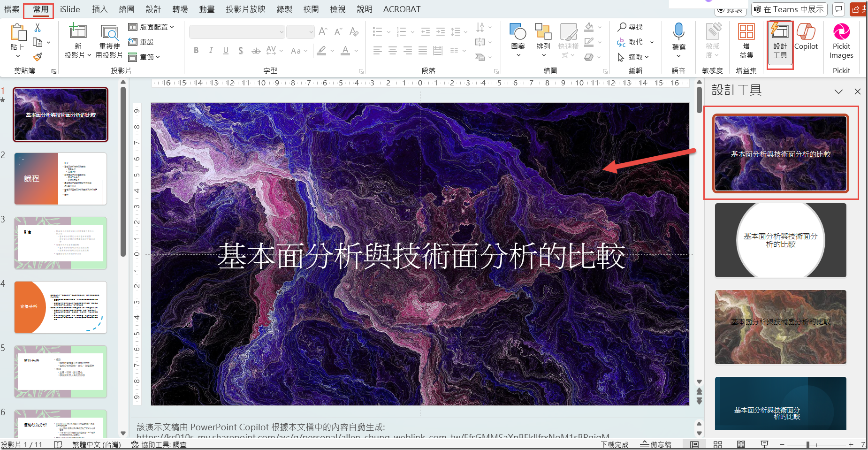Open the Transitions (轉場) tab
868x450 pixels.
(x=180, y=9)
